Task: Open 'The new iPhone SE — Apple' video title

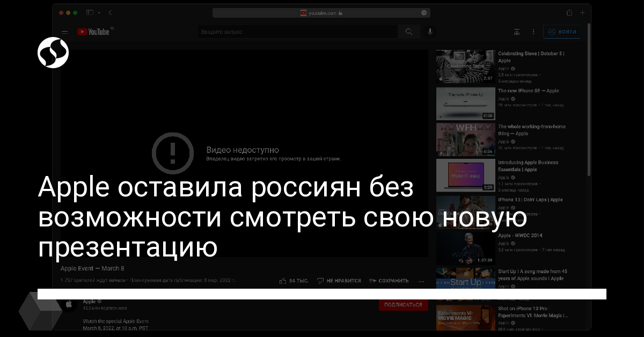Action: tap(529, 91)
